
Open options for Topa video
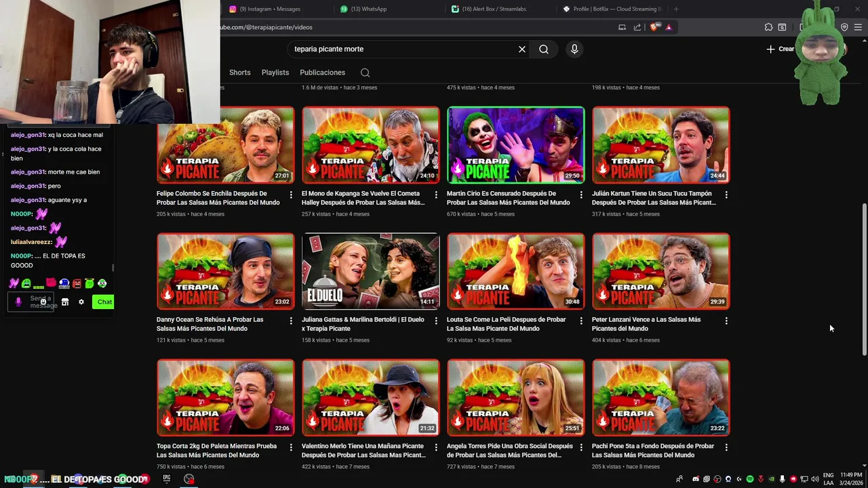pyautogui.click(x=291, y=447)
